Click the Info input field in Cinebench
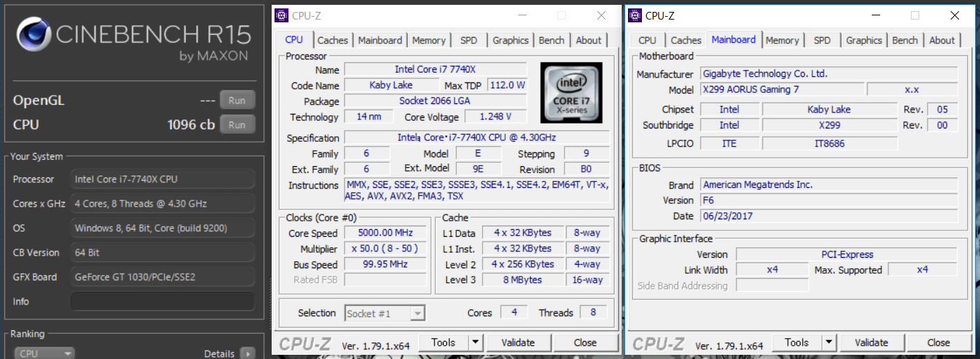This screenshot has width=980, height=359. point(162,302)
